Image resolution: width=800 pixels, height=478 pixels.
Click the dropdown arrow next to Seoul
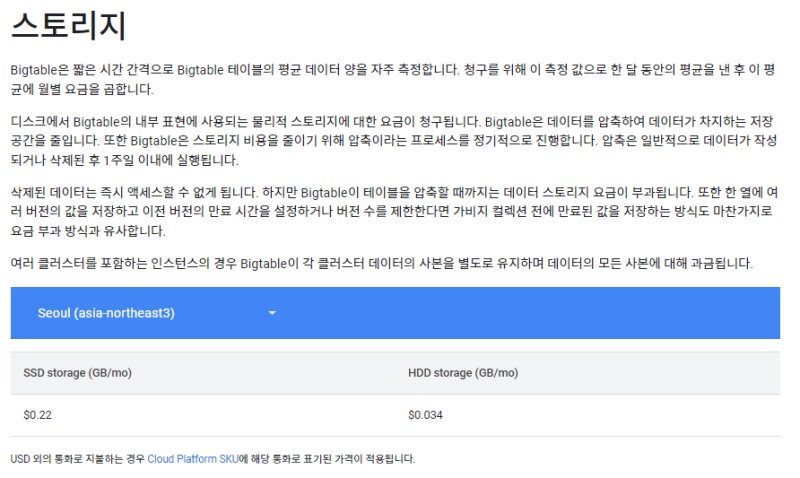272,313
